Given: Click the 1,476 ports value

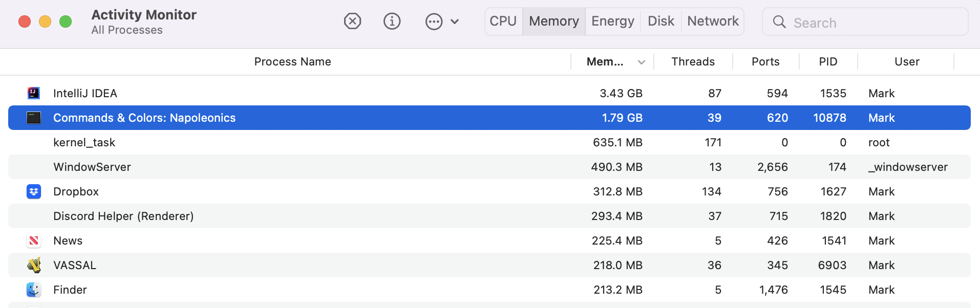Looking at the screenshot, I should (773, 290).
